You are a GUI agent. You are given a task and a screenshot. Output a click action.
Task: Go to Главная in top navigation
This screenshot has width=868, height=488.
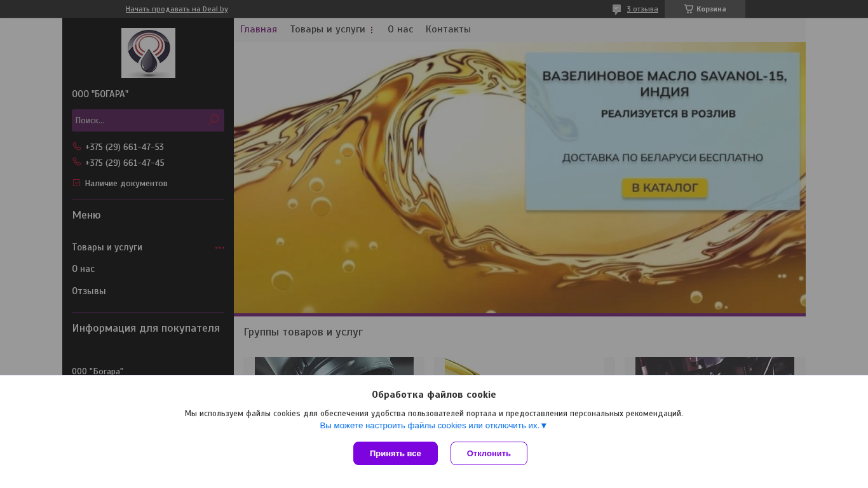[x=259, y=29]
